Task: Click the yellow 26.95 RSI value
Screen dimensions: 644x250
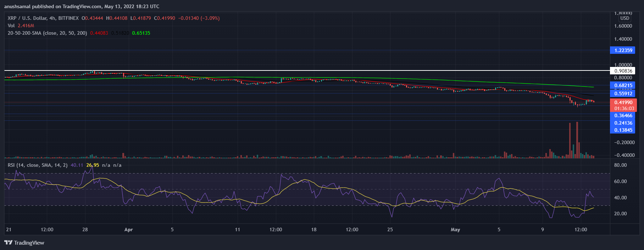Action: (x=93, y=165)
